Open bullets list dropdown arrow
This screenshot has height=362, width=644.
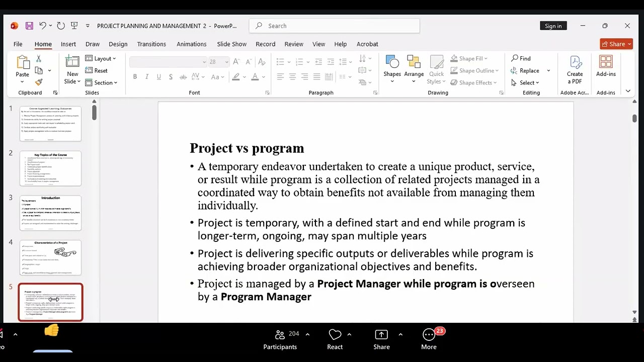point(288,62)
